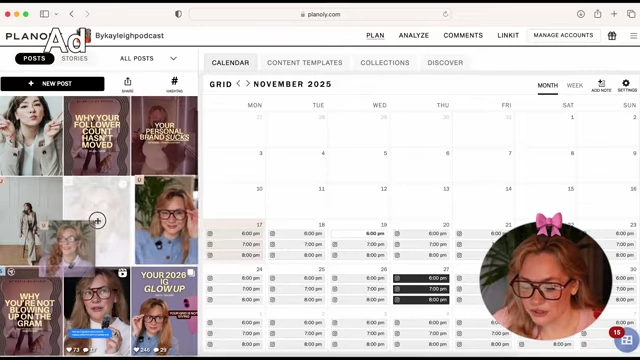Click the Bykayleighpodcast account name
The image size is (640, 360).
tap(129, 36)
